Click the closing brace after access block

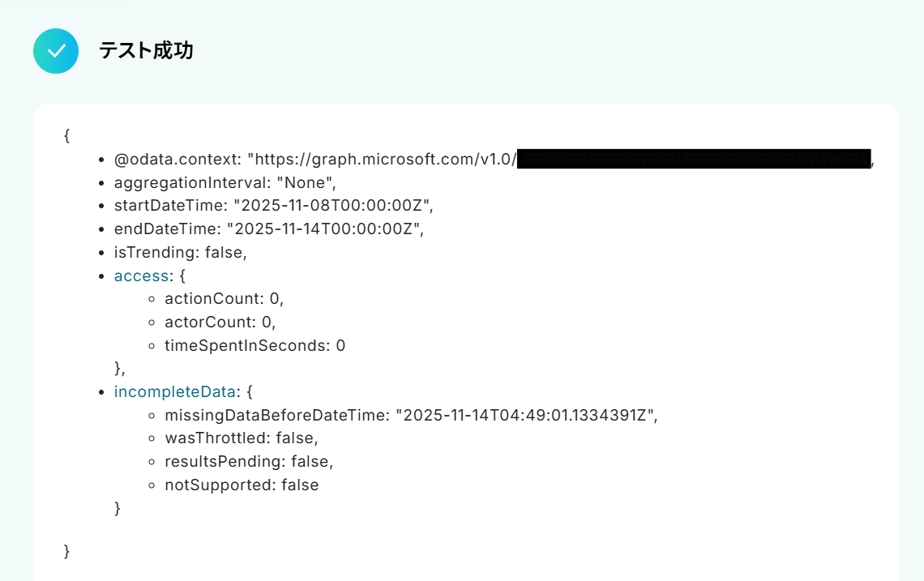click(x=119, y=369)
